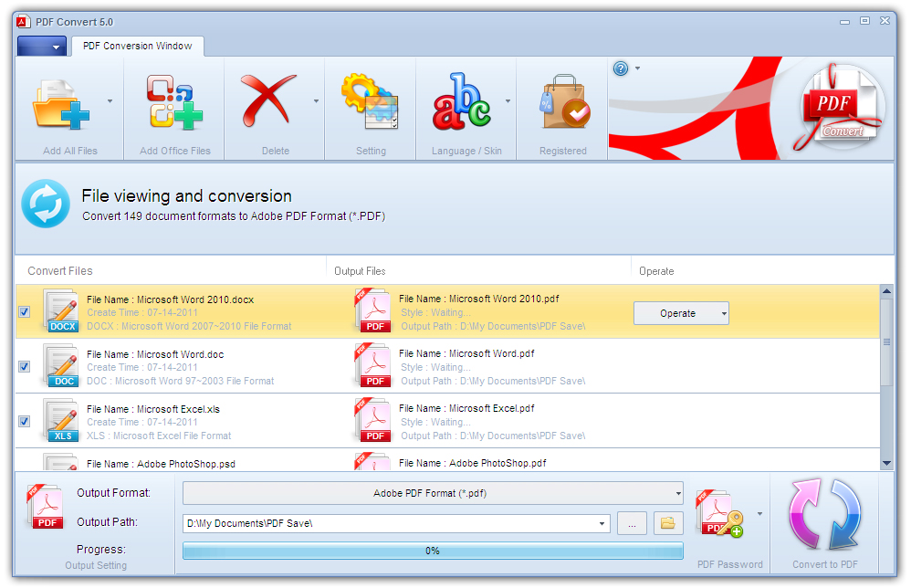The width and height of the screenshot is (911, 588).
Task: Click XLS : Microsoft Excel File Format text
Action: tap(159, 436)
